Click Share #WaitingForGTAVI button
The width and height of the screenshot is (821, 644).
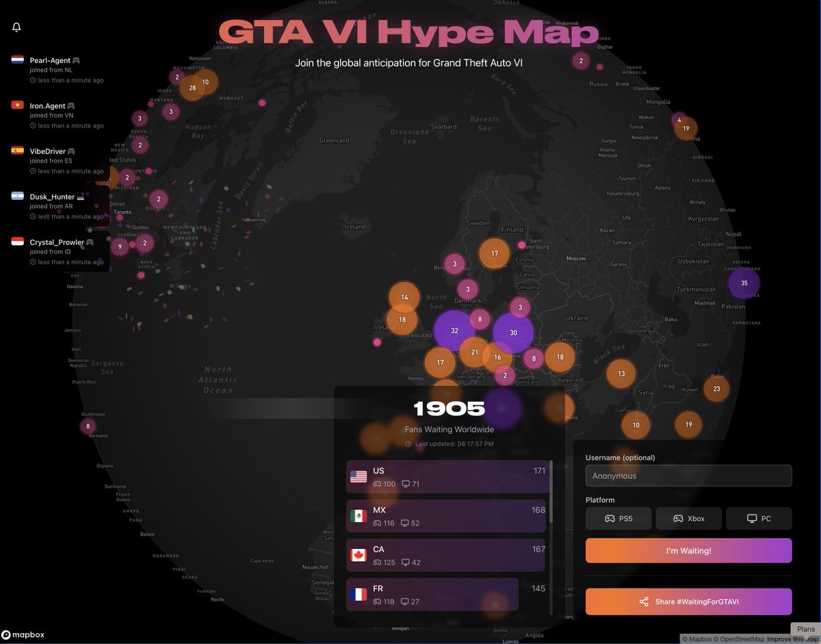[689, 602]
